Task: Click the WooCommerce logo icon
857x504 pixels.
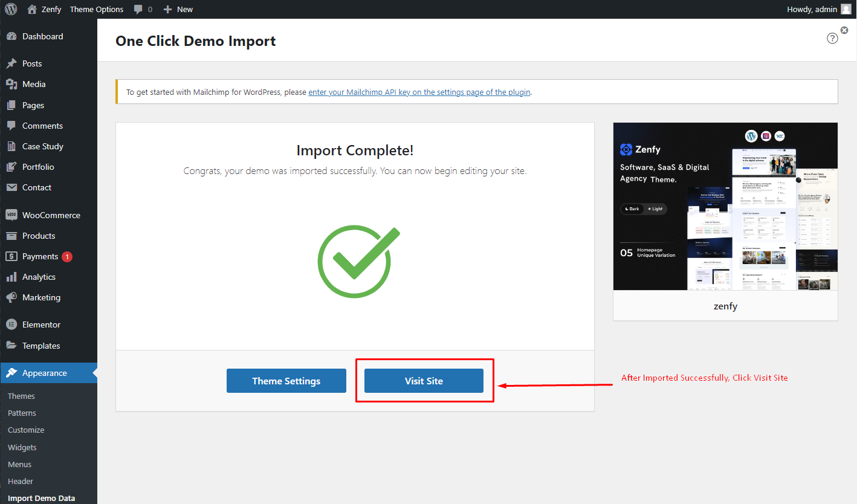Action: pos(11,215)
